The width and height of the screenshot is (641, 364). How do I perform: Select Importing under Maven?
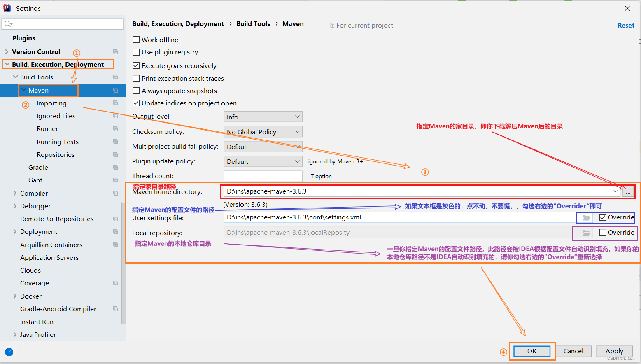pyautogui.click(x=51, y=103)
